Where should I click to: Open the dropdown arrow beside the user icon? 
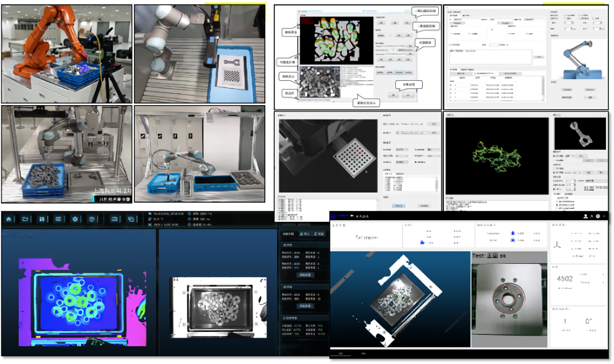point(603,217)
